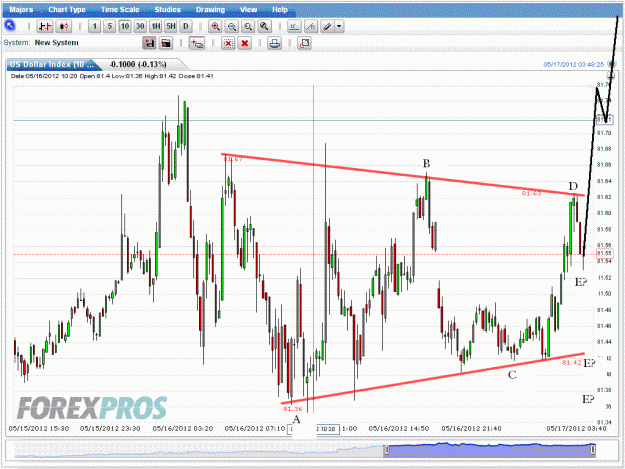625x469 pixels.
Task: Select the pencil drawing tool
Action: coord(327,26)
